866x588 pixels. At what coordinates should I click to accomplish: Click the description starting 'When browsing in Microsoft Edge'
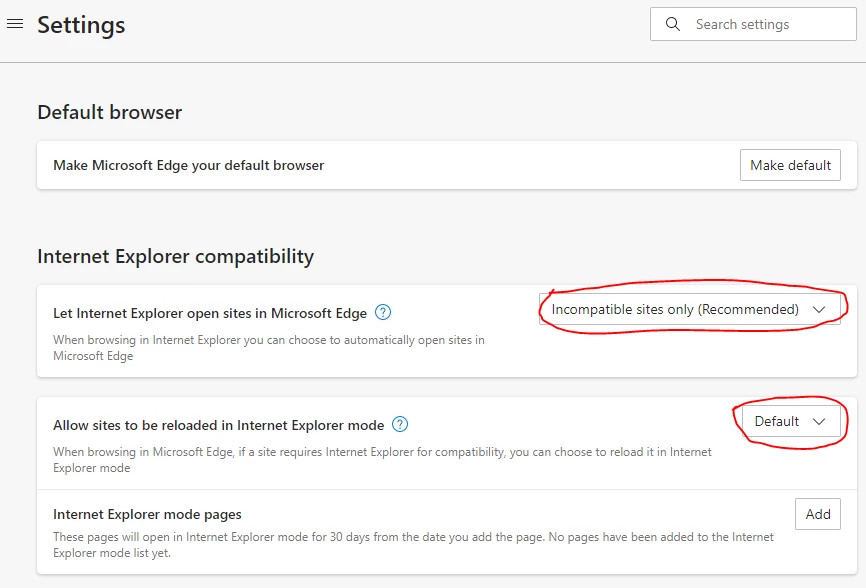[x=382, y=460]
